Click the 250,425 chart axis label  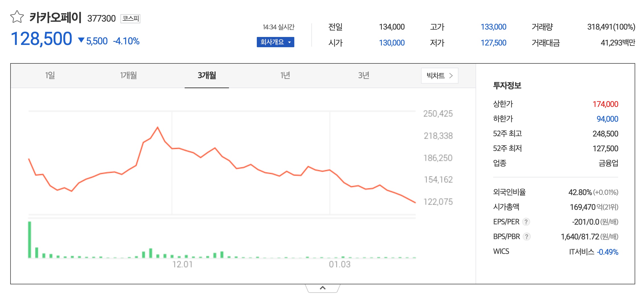[438, 114]
